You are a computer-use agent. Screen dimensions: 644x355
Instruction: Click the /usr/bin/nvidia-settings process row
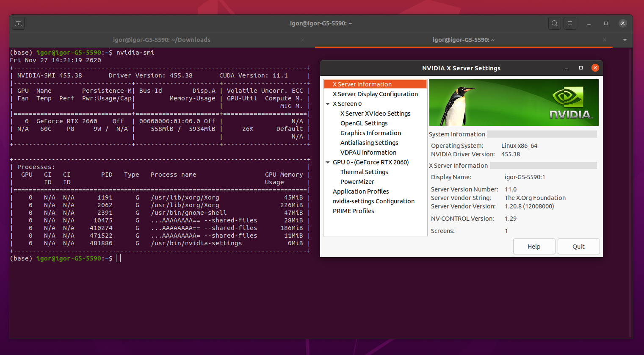160,243
